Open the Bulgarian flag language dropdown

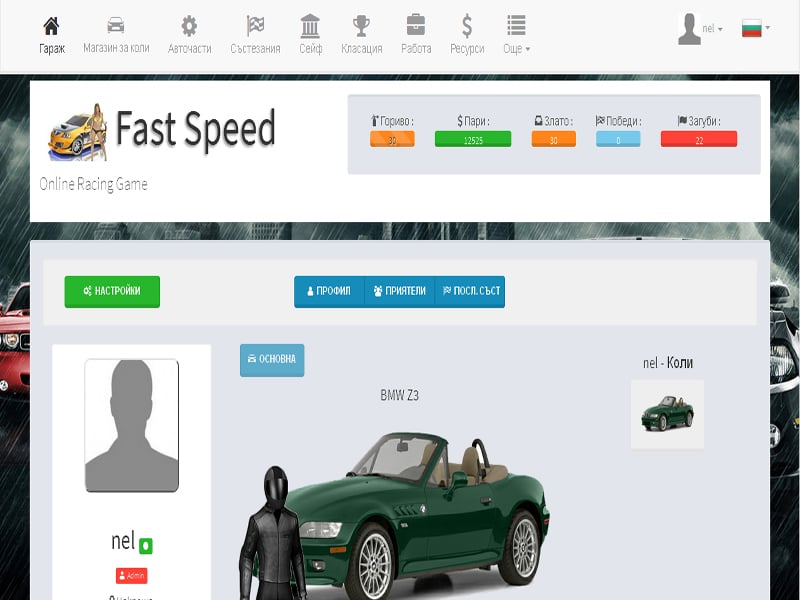(752, 27)
